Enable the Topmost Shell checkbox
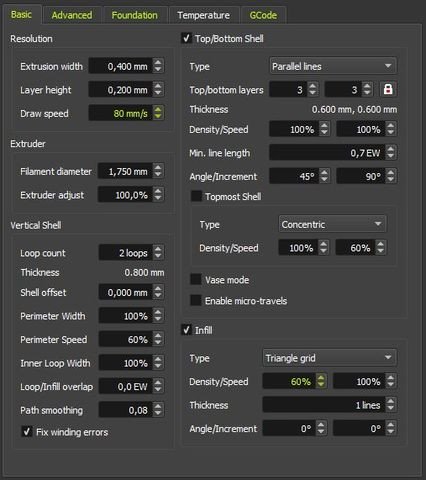Viewport: 426px width, 480px height. click(x=196, y=196)
